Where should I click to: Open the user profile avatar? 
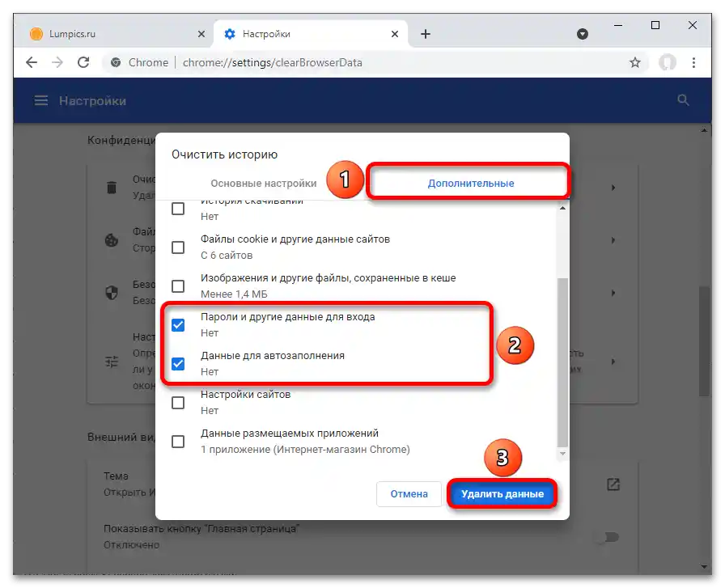pos(668,62)
